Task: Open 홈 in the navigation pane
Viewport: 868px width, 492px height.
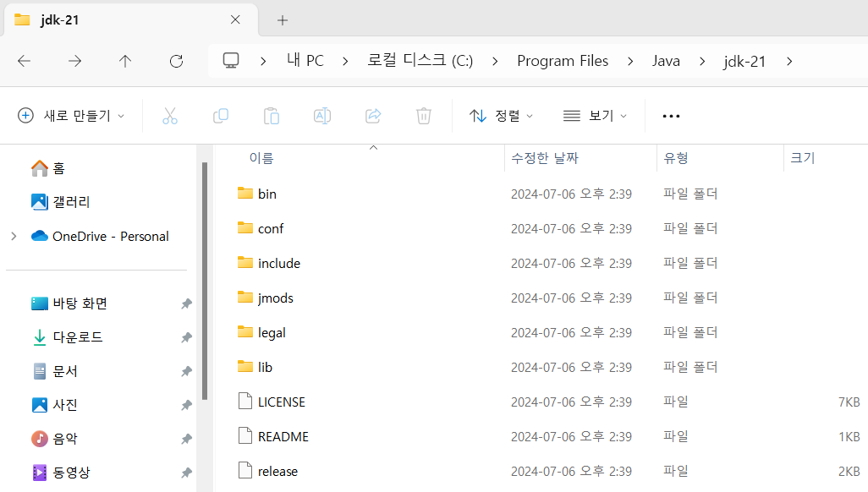Action: [48, 168]
